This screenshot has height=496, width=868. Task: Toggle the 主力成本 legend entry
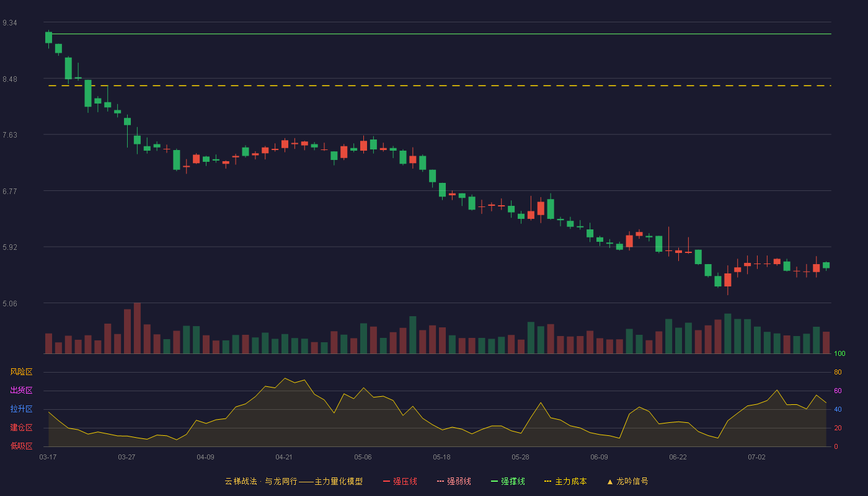tap(565, 481)
